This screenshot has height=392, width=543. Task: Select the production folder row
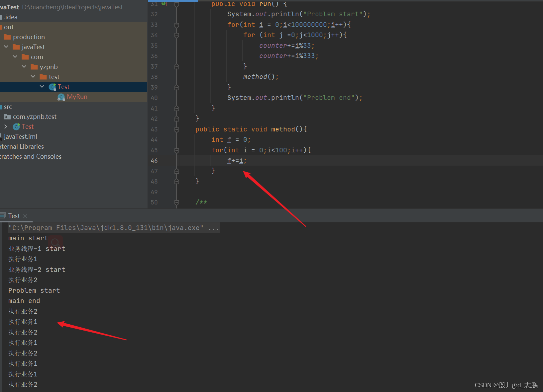(73, 37)
